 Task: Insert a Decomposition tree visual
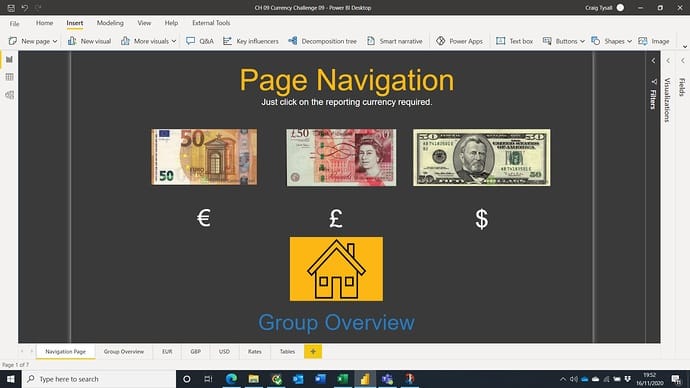pos(323,41)
